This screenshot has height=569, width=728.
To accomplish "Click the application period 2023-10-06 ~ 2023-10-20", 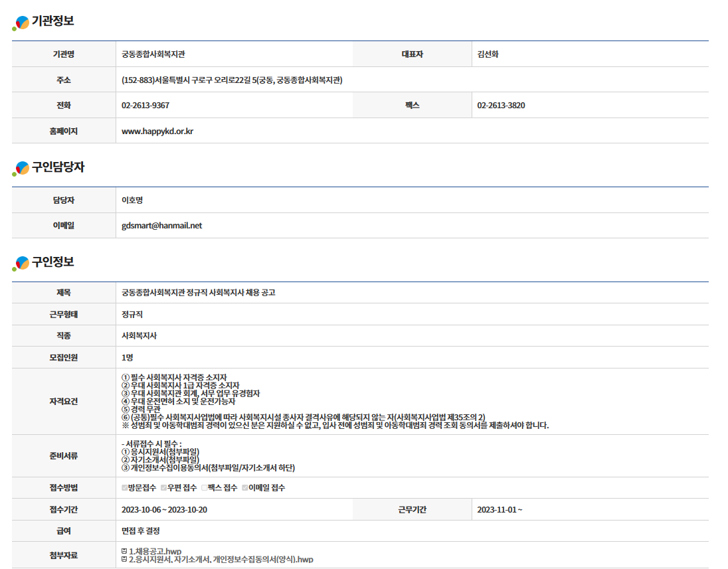I will [165, 510].
